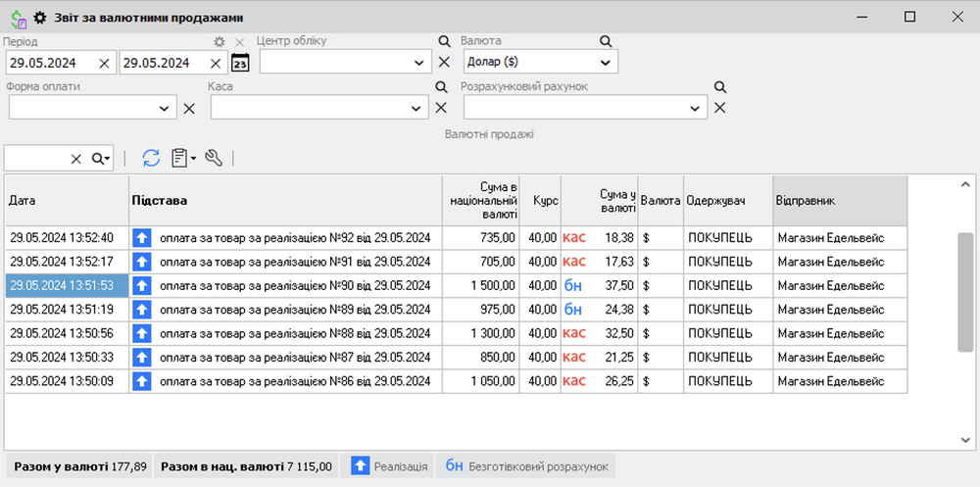
Task: Select the row with payment №88
Action: [294, 333]
